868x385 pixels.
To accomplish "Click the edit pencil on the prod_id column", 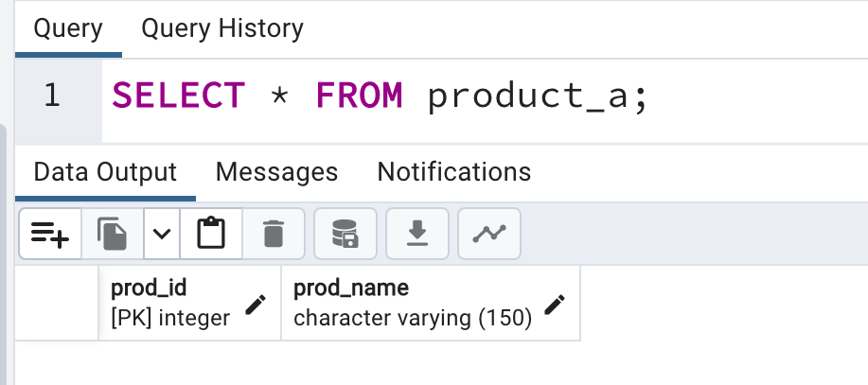I will [256, 305].
